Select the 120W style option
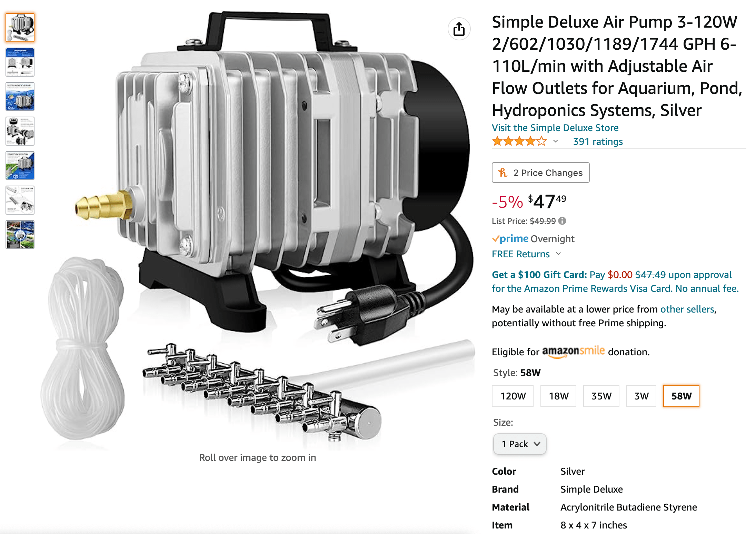Screen dimensions: 756x534 pyautogui.click(x=513, y=396)
